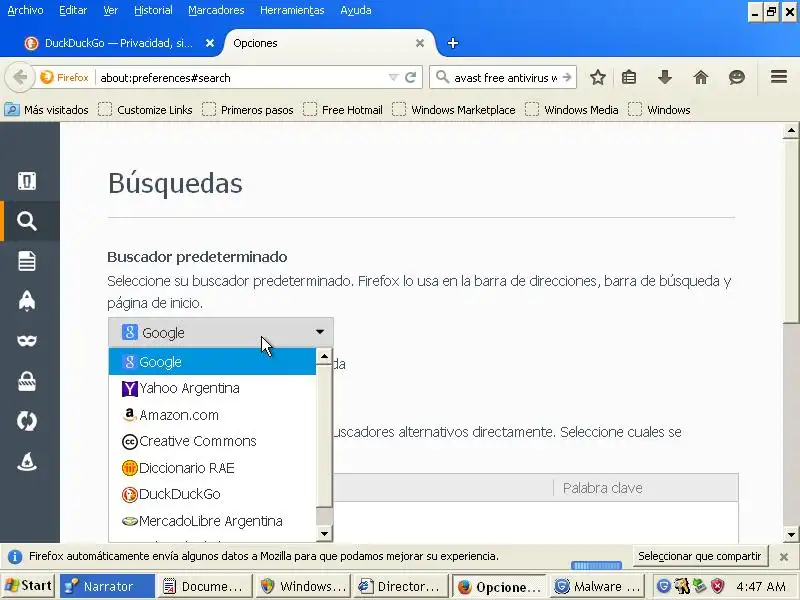Click dropdown list scroll down arrow
This screenshot has width=800, height=600.
click(324, 534)
